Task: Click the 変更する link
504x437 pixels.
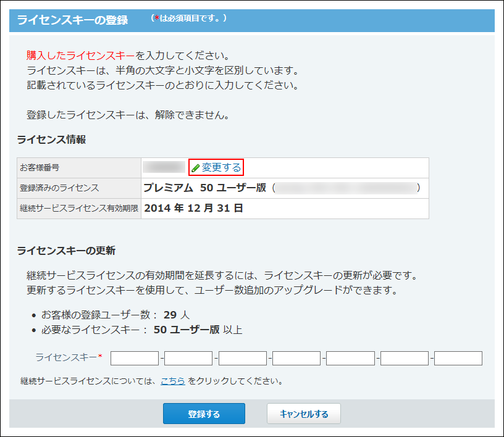Action: pyautogui.click(x=221, y=167)
